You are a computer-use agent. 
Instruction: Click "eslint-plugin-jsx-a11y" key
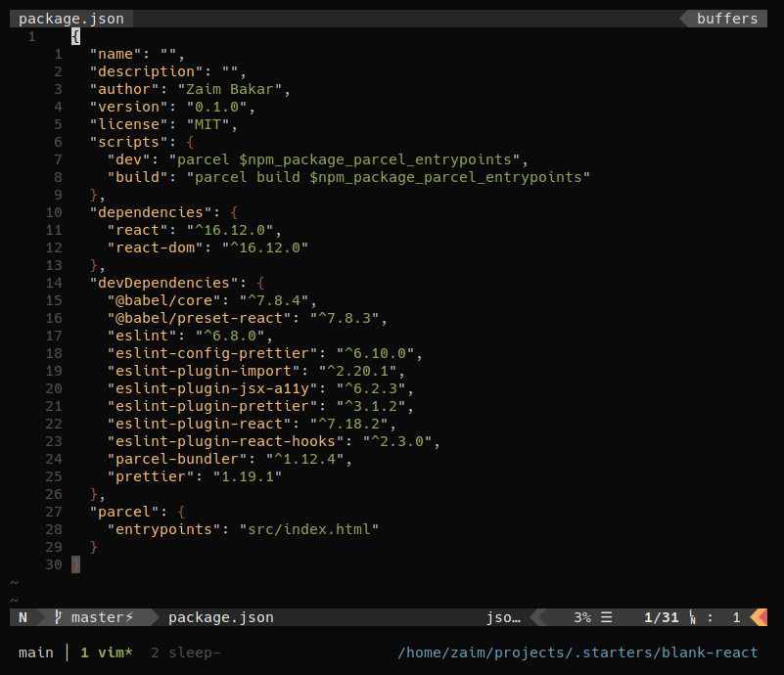click(x=212, y=388)
